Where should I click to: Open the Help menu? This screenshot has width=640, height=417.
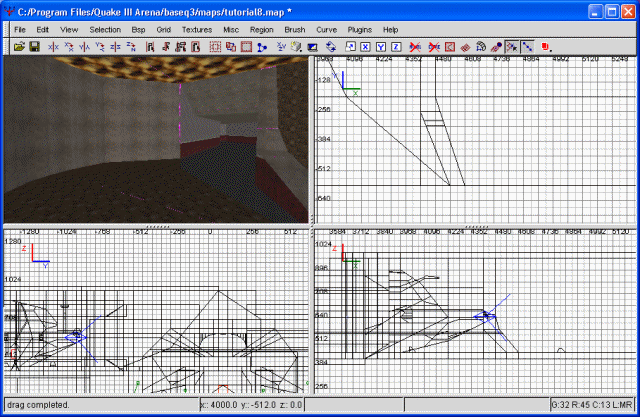[390, 29]
